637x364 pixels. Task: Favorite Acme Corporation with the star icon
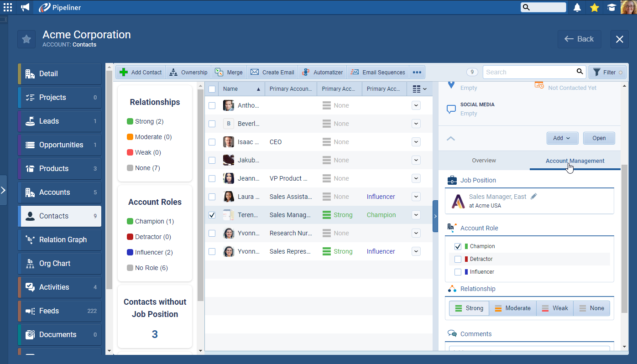pyautogui.click(x=26, y=39)
